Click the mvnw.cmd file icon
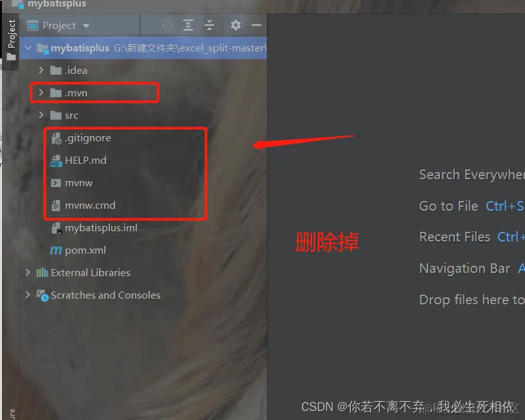This screenshot has height=420, width=525. 56,205
